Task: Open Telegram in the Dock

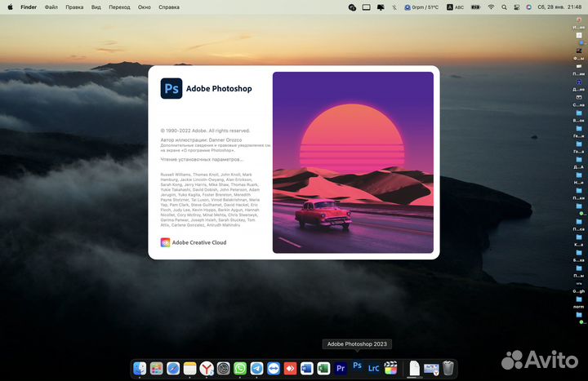Action: click(x=257, y=369)
